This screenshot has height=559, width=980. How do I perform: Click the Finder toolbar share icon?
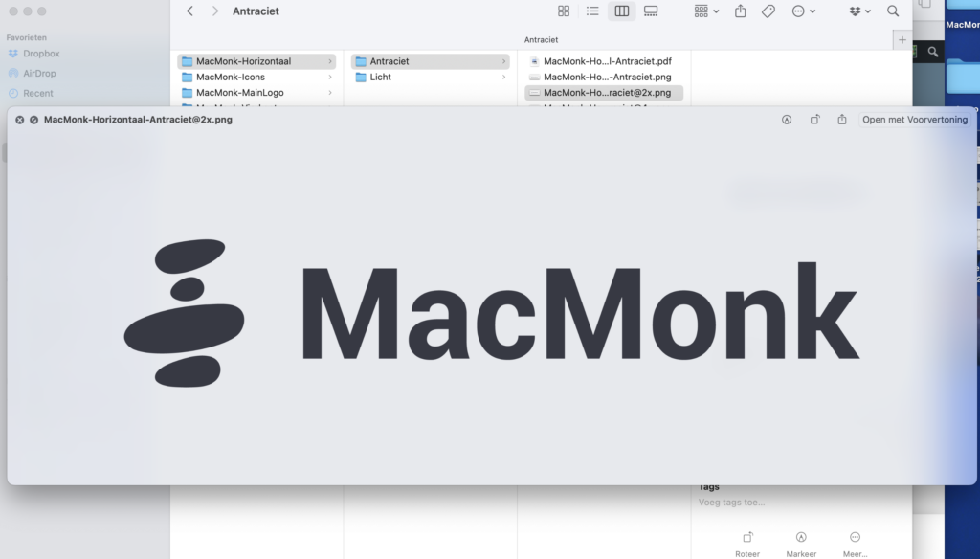(x=740, y=11)
